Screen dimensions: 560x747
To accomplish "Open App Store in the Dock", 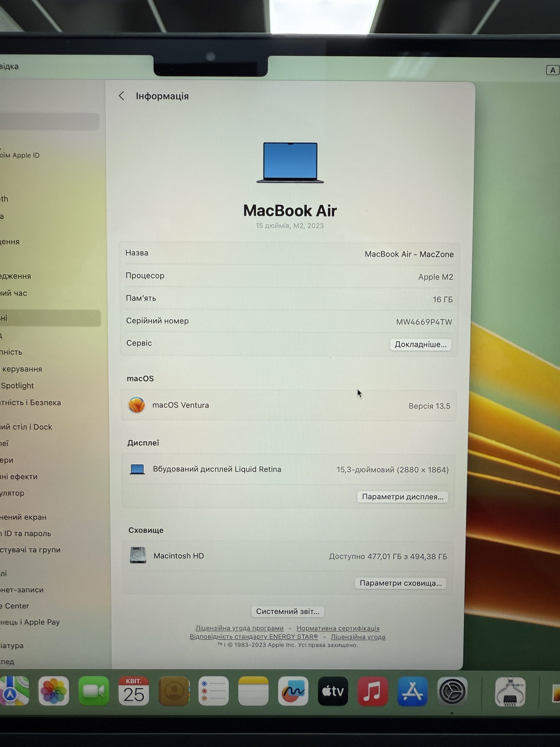I will tap(412, 691).
